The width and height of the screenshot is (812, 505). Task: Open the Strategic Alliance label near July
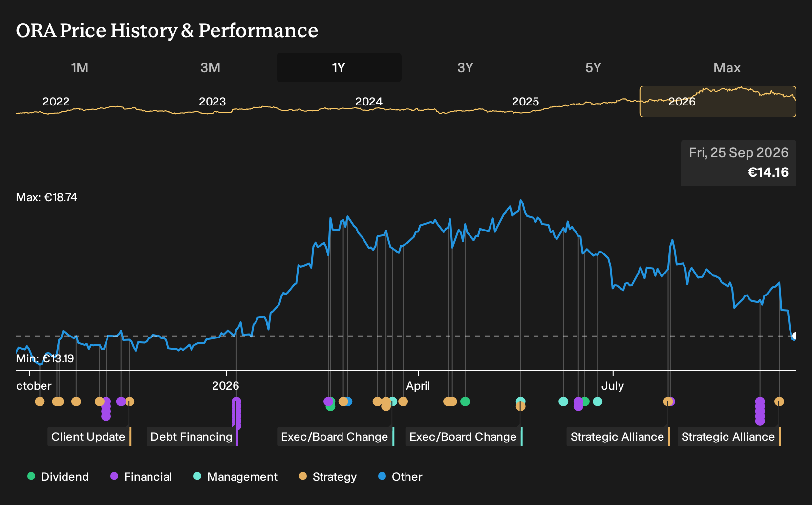click(619, 437)
